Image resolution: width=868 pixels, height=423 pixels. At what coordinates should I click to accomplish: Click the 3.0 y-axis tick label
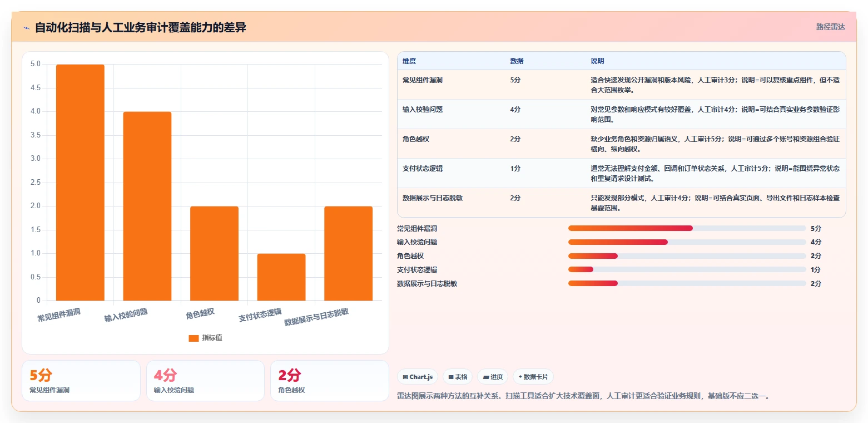[x=35, y=159]
